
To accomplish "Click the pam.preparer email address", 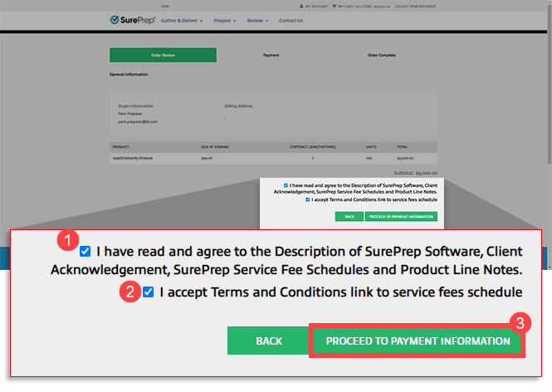I will point(138,122).
